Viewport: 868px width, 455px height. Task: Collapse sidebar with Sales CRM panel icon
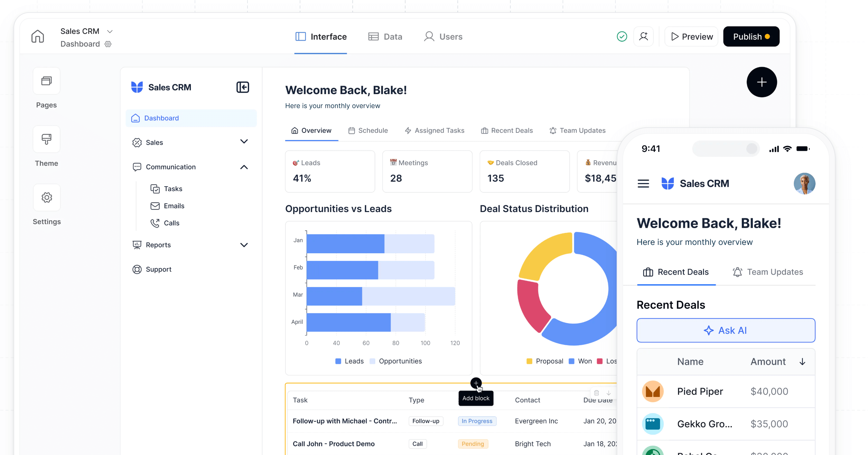coord(242,87)
